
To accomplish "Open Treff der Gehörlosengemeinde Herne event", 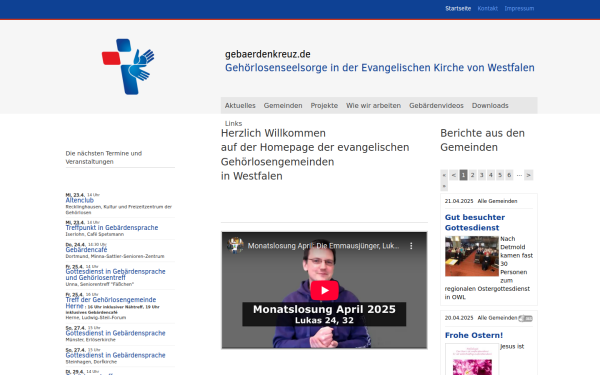I will click(x=111, y=302).
